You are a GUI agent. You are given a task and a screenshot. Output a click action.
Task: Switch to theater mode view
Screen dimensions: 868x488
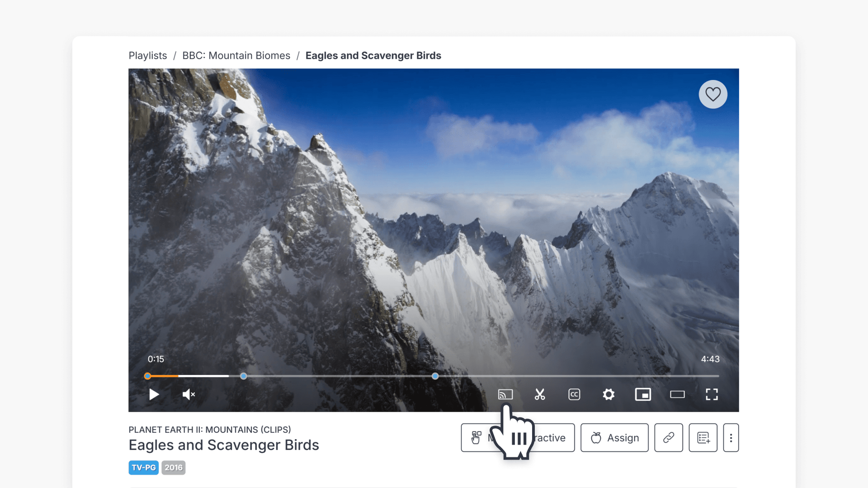tap(677, 394)
